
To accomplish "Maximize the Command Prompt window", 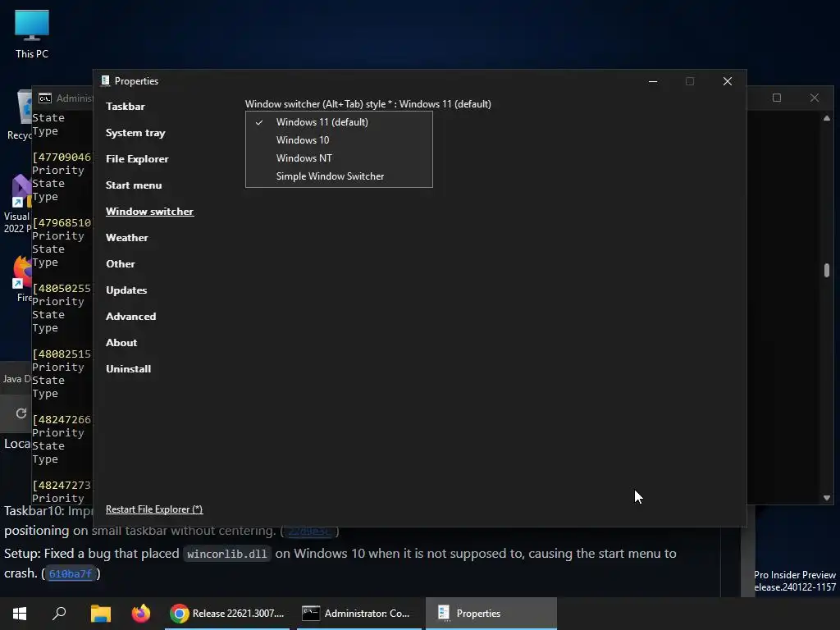I will 777,98.
